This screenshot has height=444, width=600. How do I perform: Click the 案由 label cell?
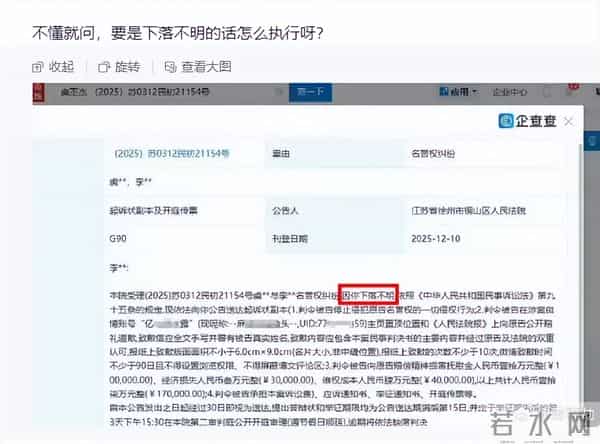pyautogui.click(x=333, y=153)
